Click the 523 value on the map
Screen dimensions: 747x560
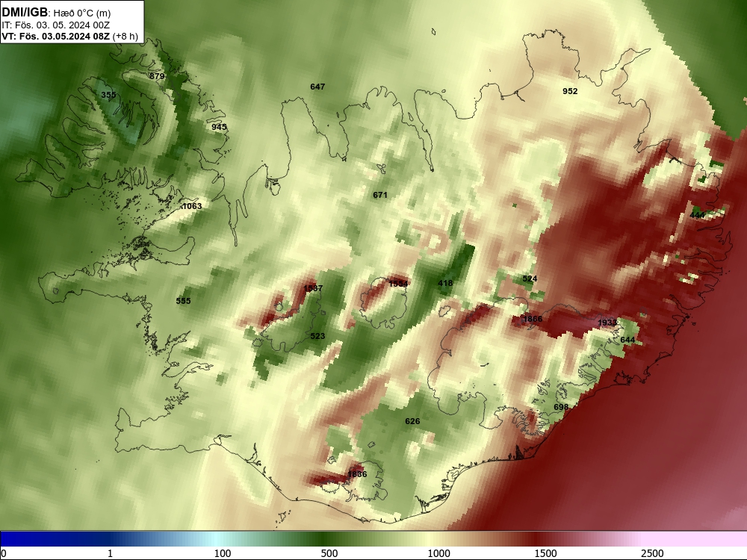click(x=317, y=336)
